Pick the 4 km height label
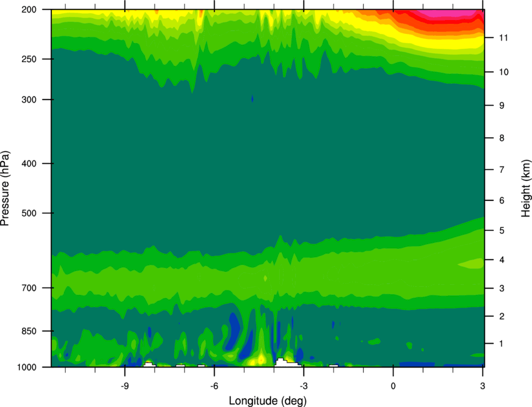 502,260
